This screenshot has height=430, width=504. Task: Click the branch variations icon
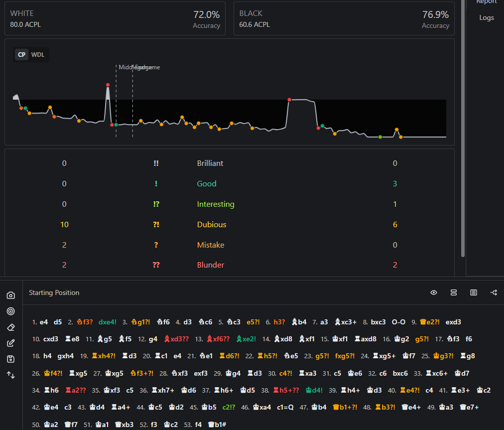[x=494, y=292]
